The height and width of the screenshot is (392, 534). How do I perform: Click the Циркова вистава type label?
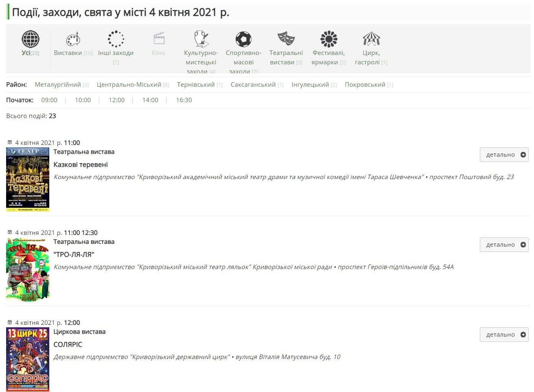click(x=79, y=332)
